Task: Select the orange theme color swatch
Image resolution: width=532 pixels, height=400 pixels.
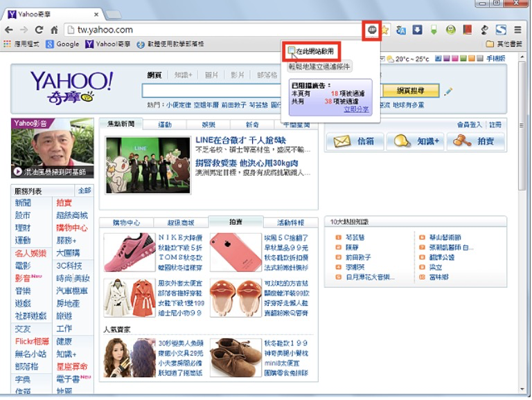Action: coord(472,59)
